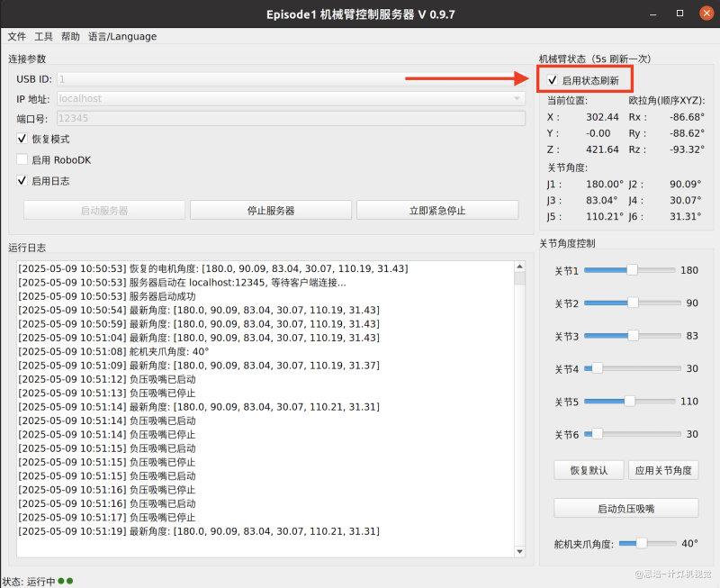Screen dimensions: 720x588
Task: Click log line 服务器启动成功
Action: coord(107,296)
